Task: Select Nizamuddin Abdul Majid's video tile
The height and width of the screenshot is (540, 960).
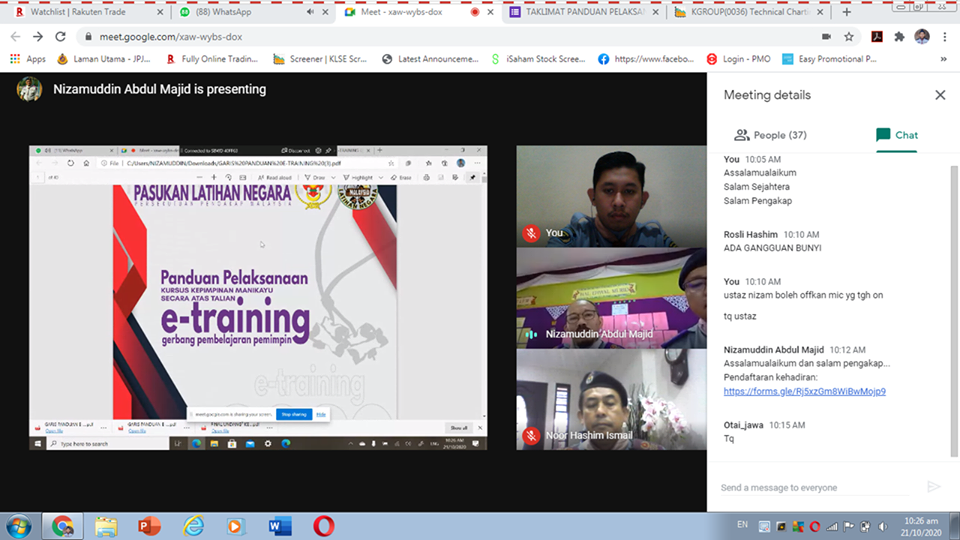Action: 611,298
